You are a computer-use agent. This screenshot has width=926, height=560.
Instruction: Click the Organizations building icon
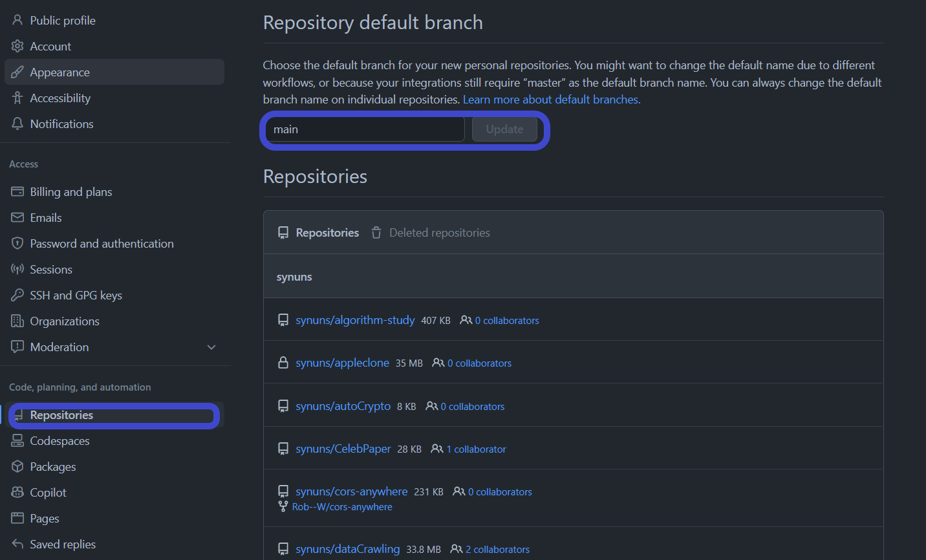point(17,321)
